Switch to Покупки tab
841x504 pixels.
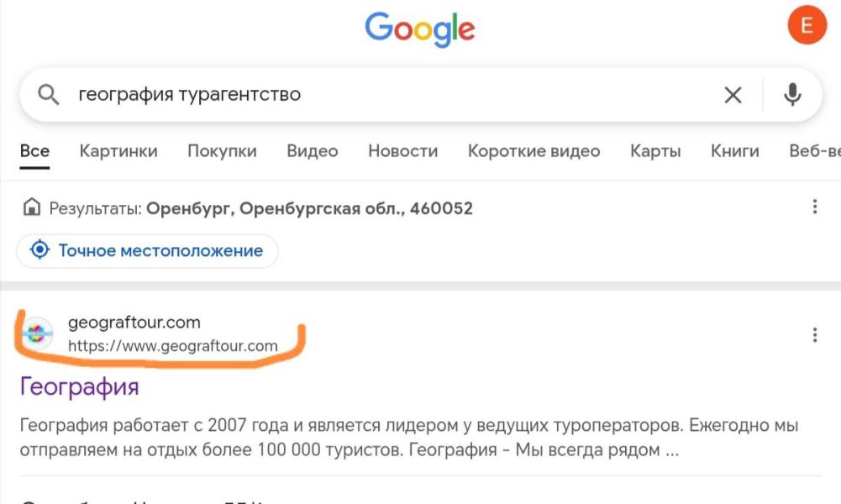[222, 151]
